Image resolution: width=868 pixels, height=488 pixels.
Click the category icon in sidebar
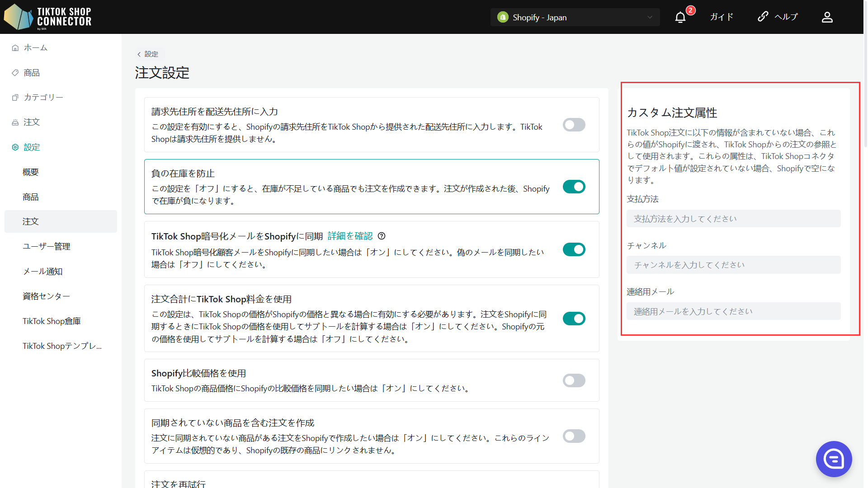(15, 98)
